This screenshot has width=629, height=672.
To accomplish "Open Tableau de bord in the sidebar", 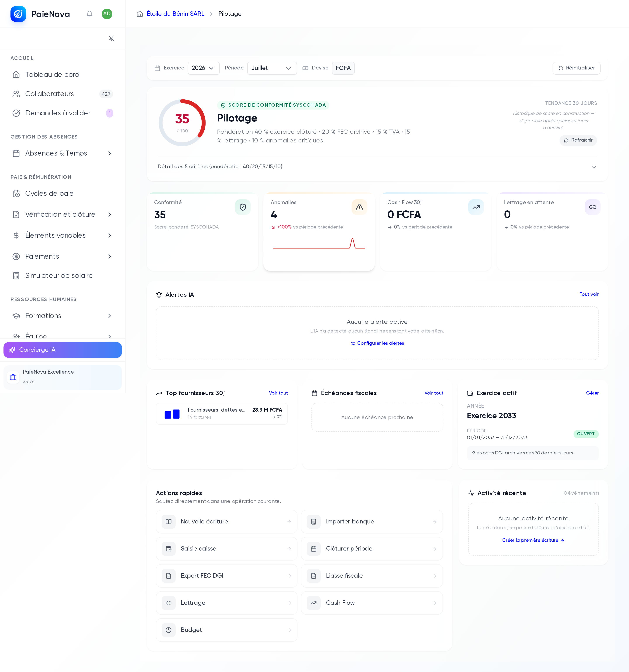I will 62,74.
